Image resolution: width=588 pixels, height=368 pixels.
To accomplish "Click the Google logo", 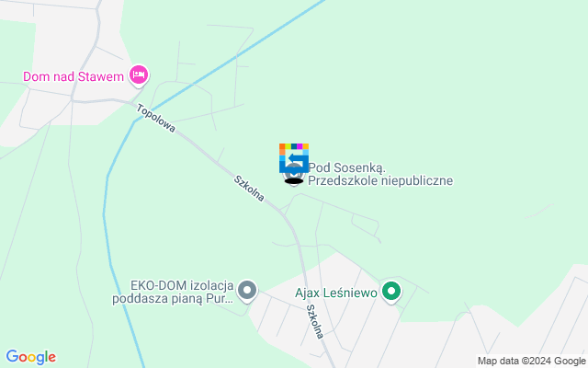I will [x=31, y=357].
